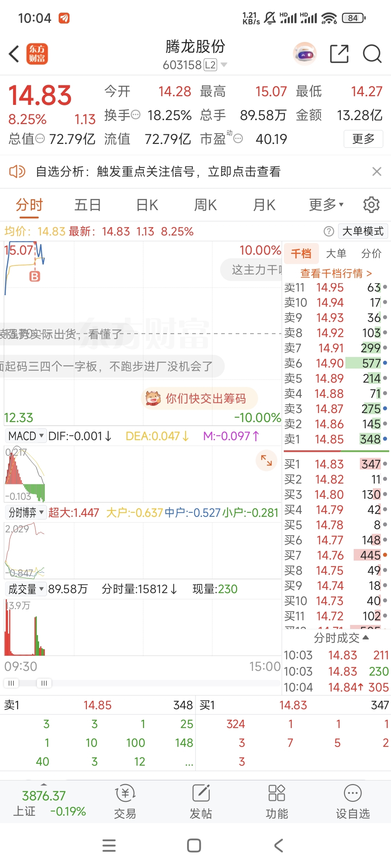Open 成交量 indicator dropdown
The width and height of the screenshot is (391, 868).
click(x=26, y=589)
